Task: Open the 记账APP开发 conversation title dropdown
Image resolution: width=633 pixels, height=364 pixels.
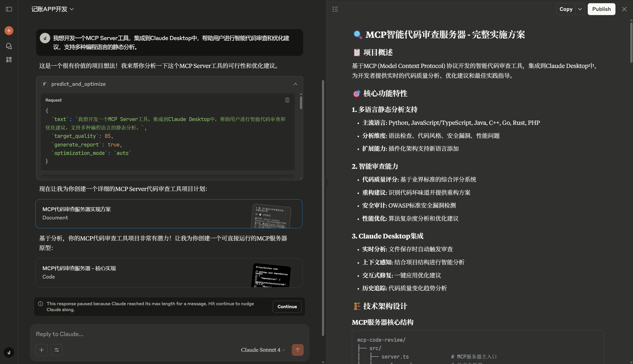Action: 52,9
